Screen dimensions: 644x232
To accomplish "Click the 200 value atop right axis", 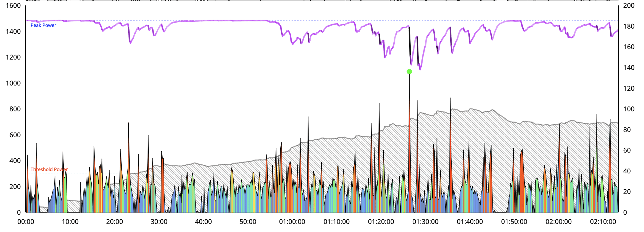I will pos(629,6).
